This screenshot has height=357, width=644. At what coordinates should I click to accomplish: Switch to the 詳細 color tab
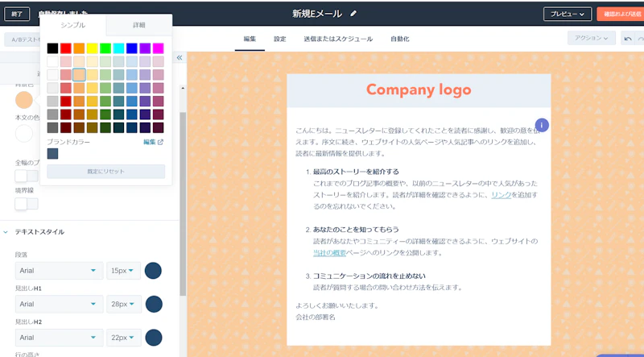(138, 25)
